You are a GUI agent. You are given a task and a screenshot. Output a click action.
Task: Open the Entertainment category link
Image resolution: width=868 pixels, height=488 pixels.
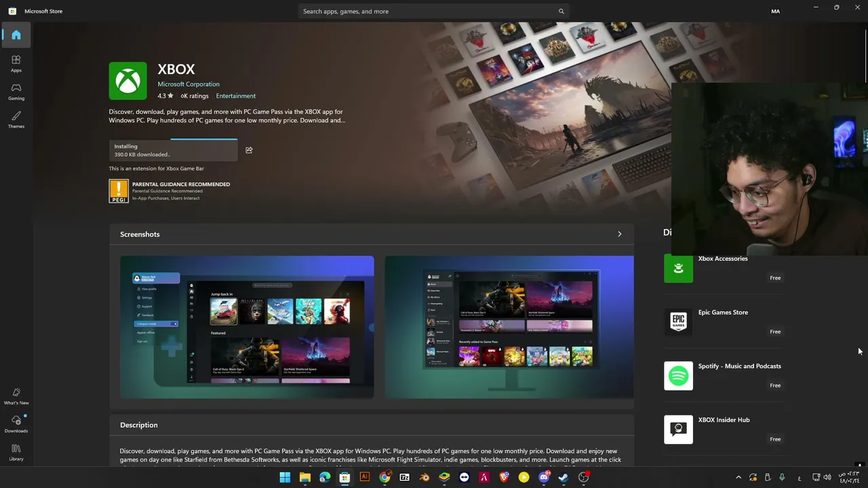236,96
